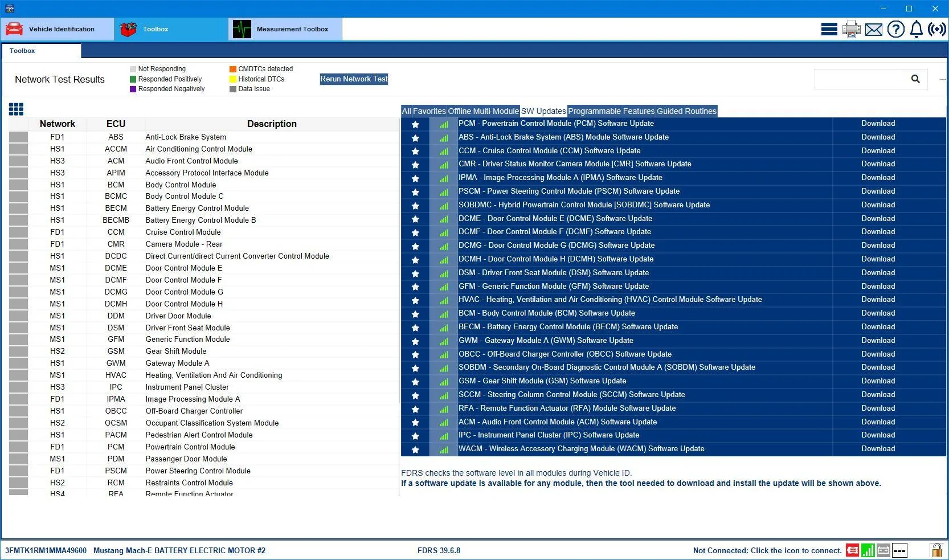The height and width of the screenshot is (560, 949).
Task: Switch to Measurement Toolbox tab
Action: pos(285,29)
